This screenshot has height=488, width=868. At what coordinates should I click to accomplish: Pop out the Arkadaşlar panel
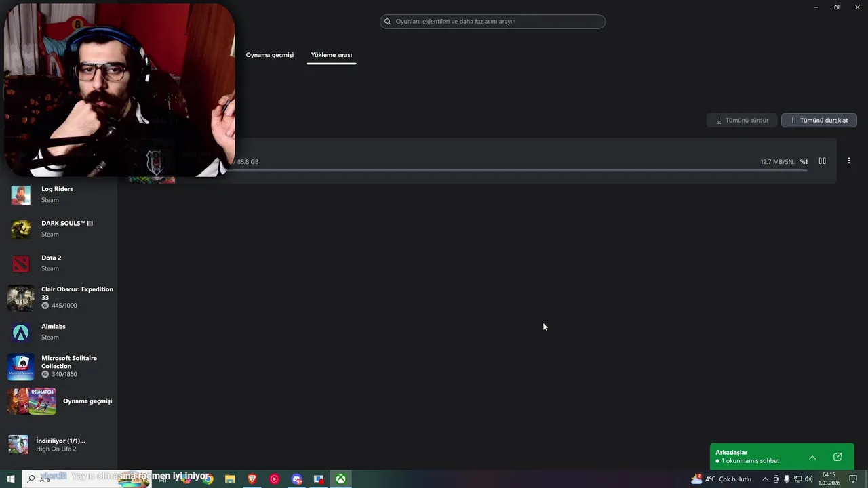click(x=837, y=457)
